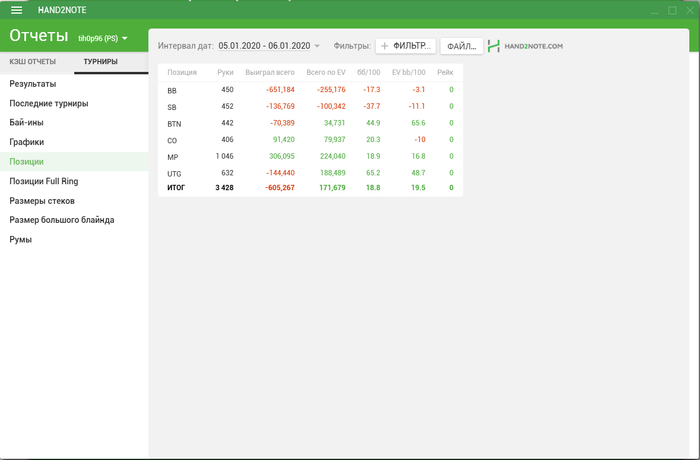Click total EV value 171,679
This screenshot has height=460, width=700.
332,188
